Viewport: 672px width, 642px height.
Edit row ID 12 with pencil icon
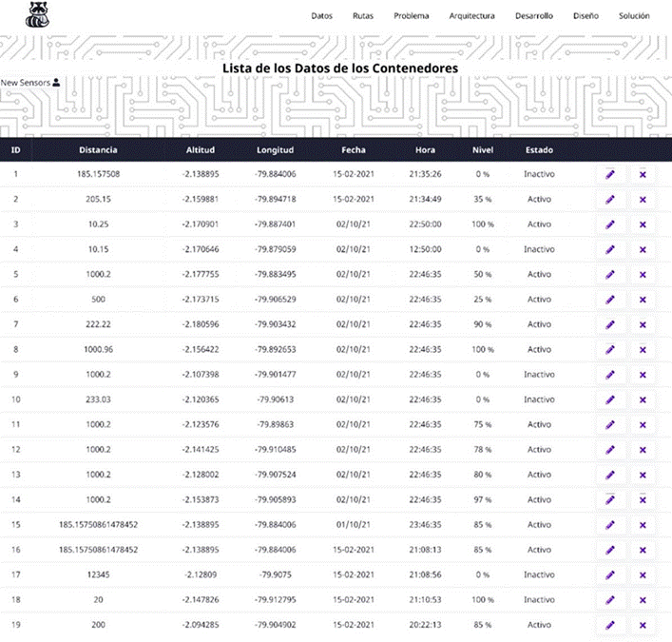610,449
